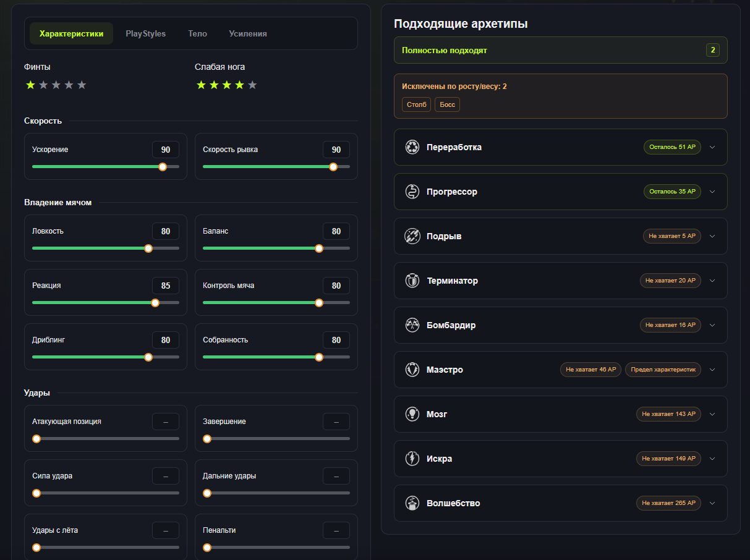The height and width of the screenshot is (560, 750).
Task: Click the Прогрессор archetype icon
Action: click(x=412, y=192)
